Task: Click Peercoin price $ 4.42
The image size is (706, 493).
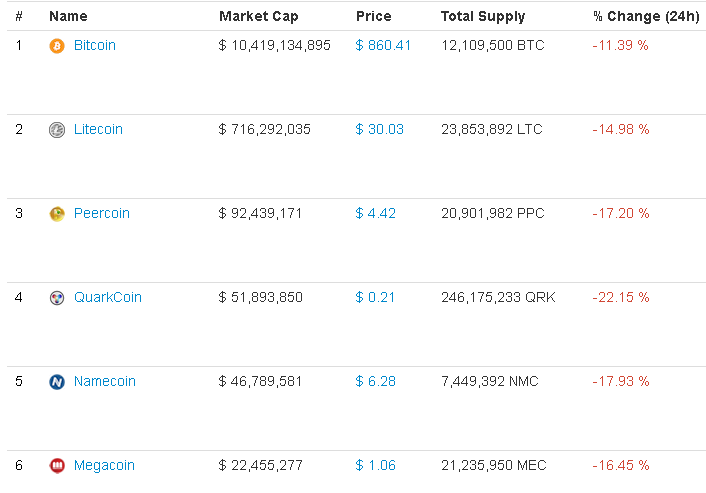Action: (376, 214)
